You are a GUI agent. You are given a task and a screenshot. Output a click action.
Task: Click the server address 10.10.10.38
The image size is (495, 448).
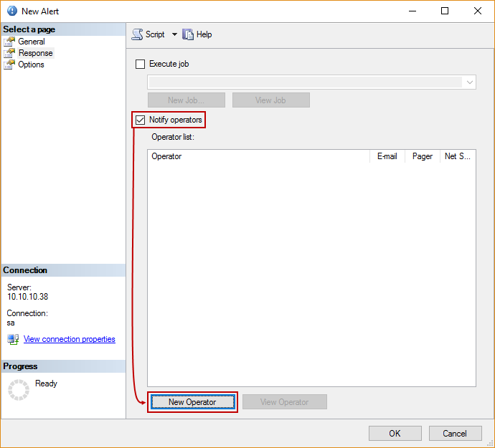click(x=28, y=297)
